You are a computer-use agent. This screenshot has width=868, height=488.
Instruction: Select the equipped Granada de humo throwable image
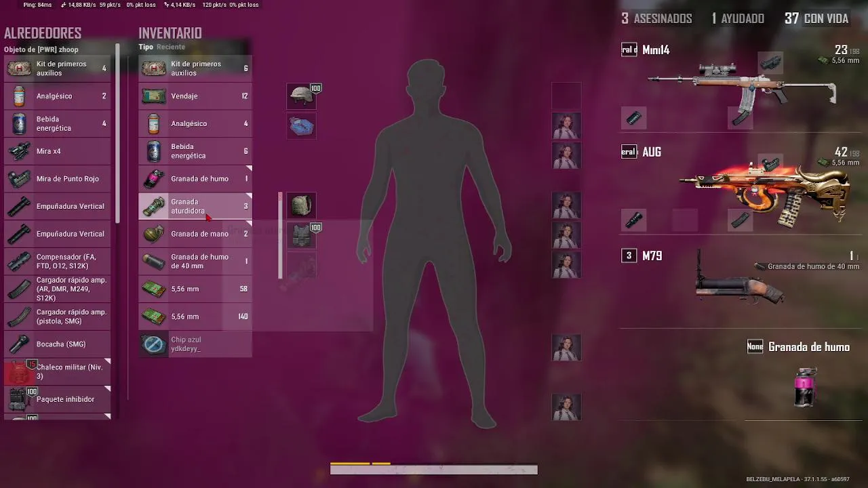click(x=806, y=387)
